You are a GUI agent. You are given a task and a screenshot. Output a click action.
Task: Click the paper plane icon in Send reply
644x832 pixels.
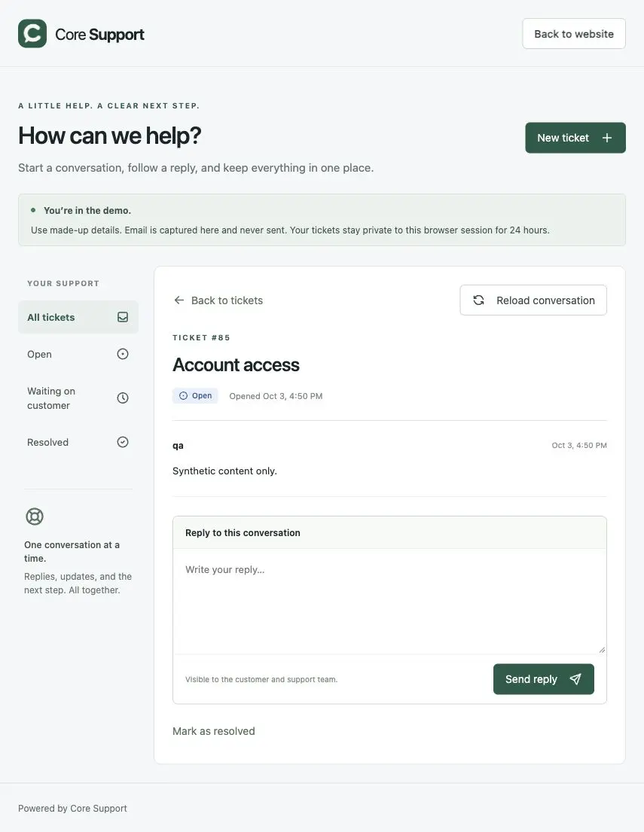(x=575, y=679)
